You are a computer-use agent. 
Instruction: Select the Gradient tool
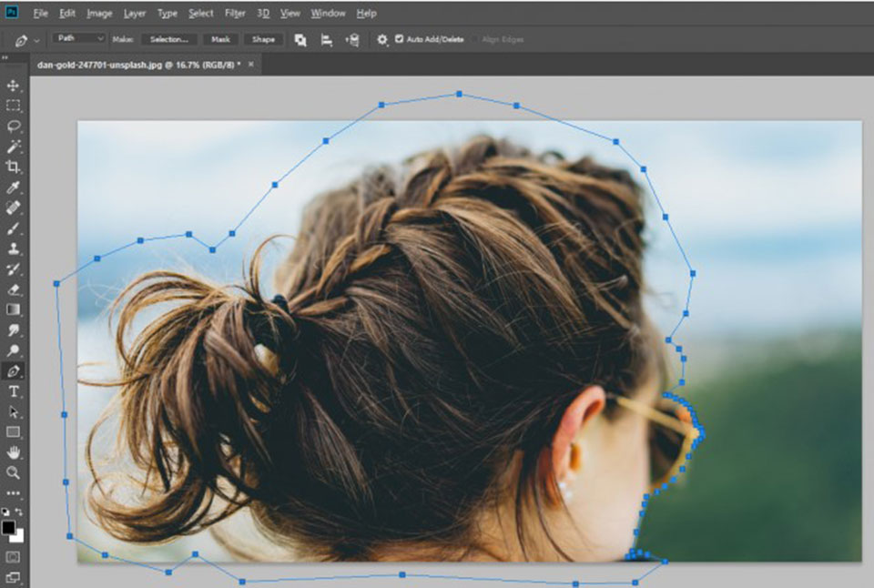click(13, 309)
